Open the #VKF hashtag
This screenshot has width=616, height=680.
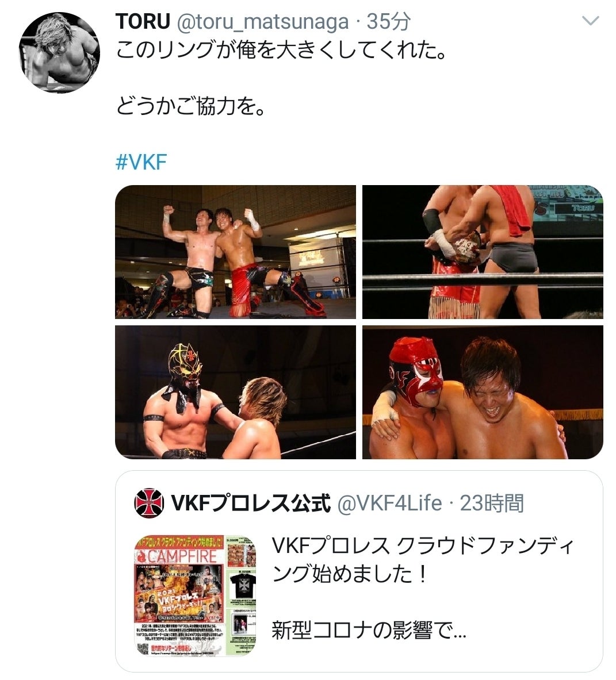141,162
